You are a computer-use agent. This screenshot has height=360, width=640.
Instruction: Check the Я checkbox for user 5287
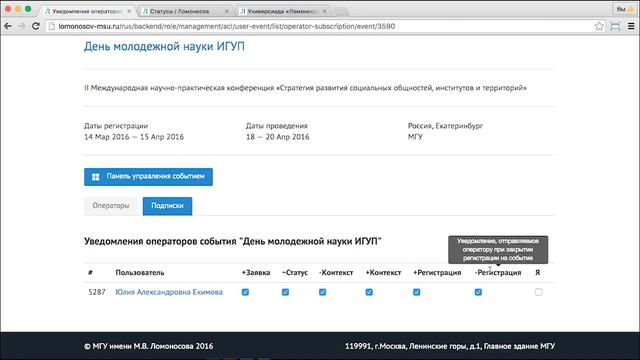(x=539, y=292)
